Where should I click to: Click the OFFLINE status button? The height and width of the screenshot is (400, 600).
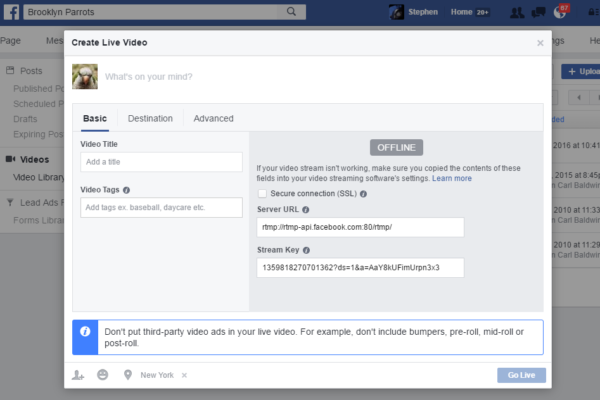click(x=396, y=147)
